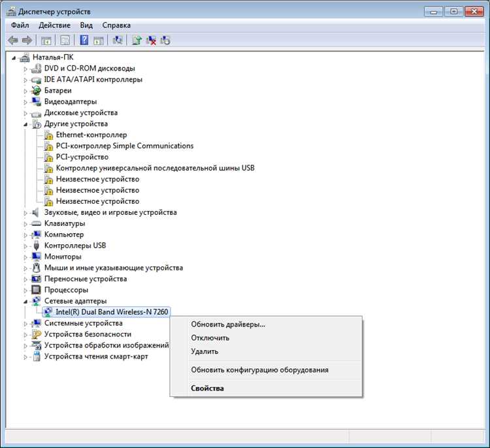
Task: Select the Мониторы label
Action: (x=63, y=257)
